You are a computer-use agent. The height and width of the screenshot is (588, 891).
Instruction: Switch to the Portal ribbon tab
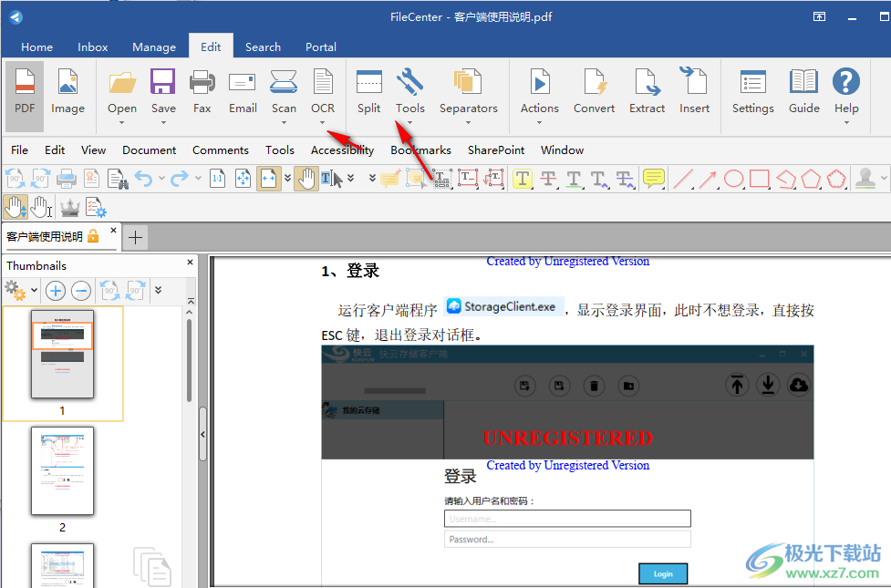pos(321,47)
